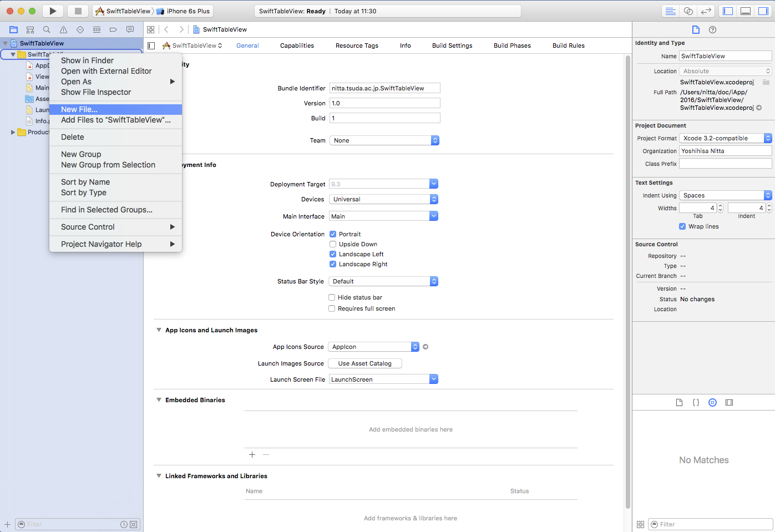Switch to the Assistant editor
775x532 pixels.
tap(688, 11)
